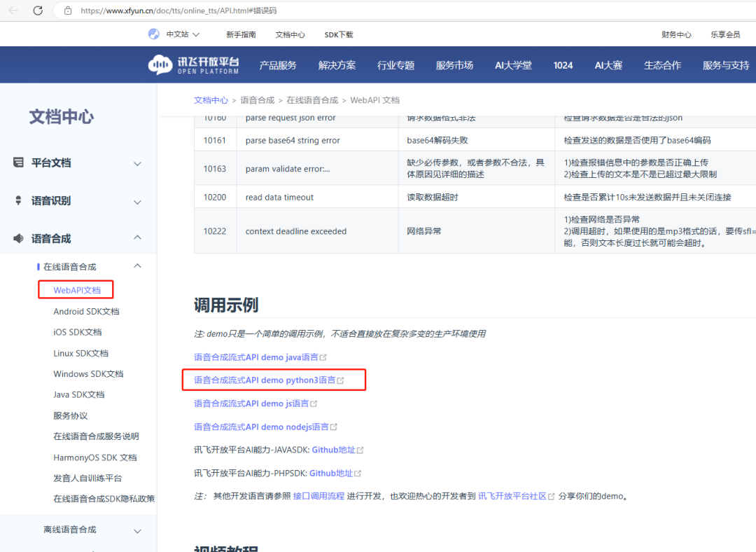Collapse the 在线语音合成 subsection chevron
The width and height of the screenshot is (756, 552).
coord(137,266)
